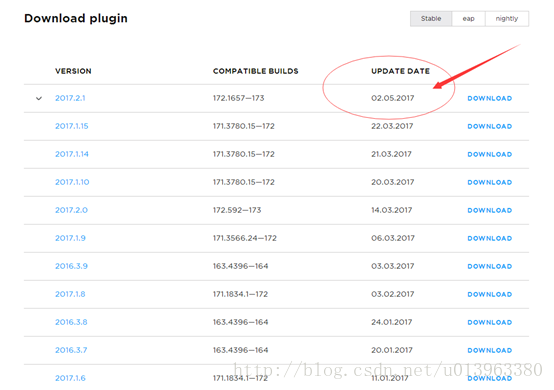Download plugin version 2017.1.8
The width and height of the screenshot is (554, 390).
489,294
